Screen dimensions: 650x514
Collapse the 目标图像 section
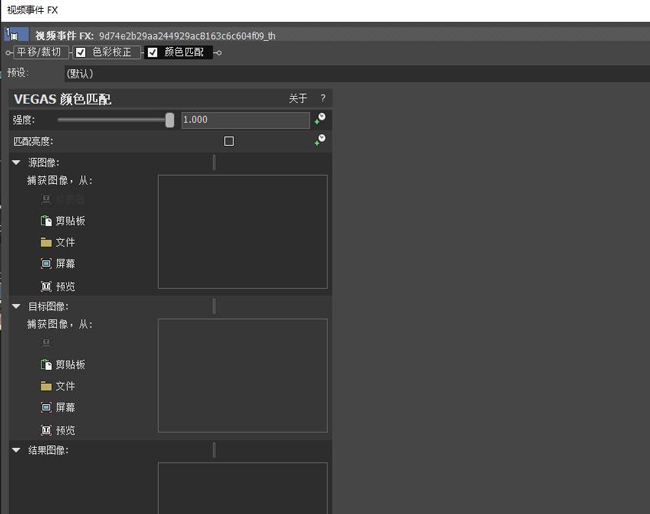[x=16, y=306]
